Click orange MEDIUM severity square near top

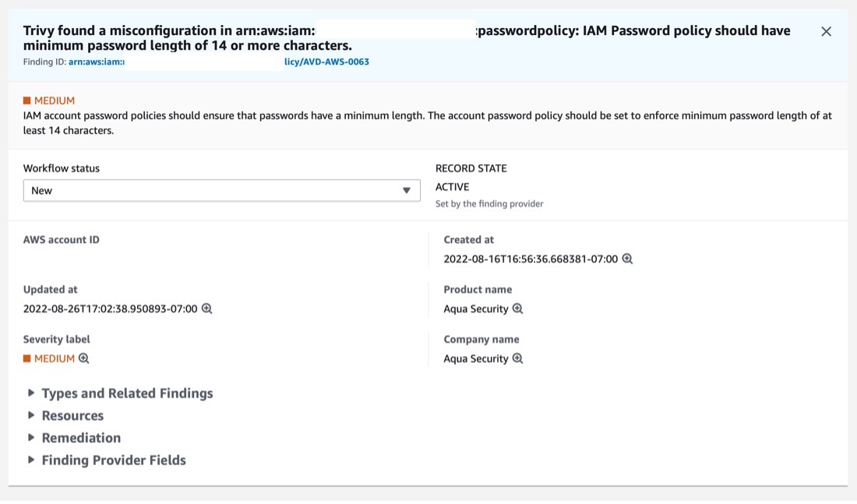pos(26,100)
